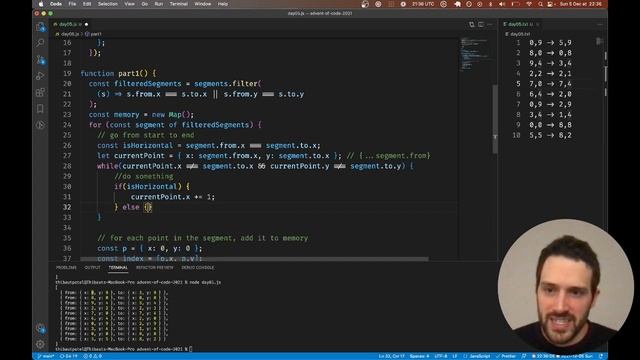Viewport: 640px width, 360px height.
Task: Click the macOS date and time
Action: point(580,4)
